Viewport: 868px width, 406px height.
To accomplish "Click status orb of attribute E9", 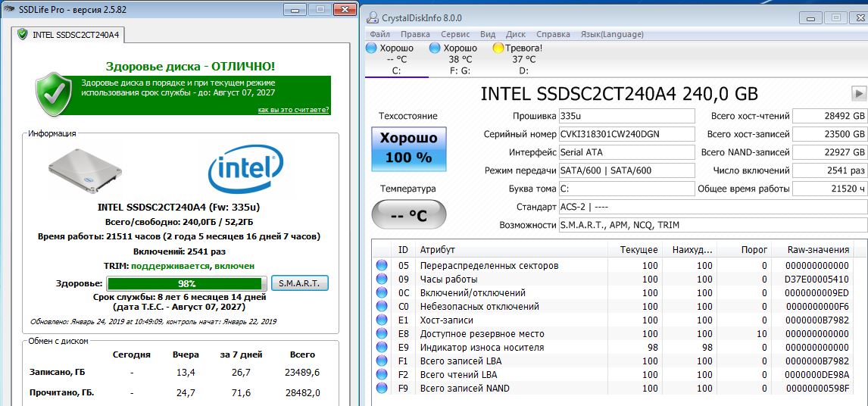I will pyautogui.click(x=382, y=347).
